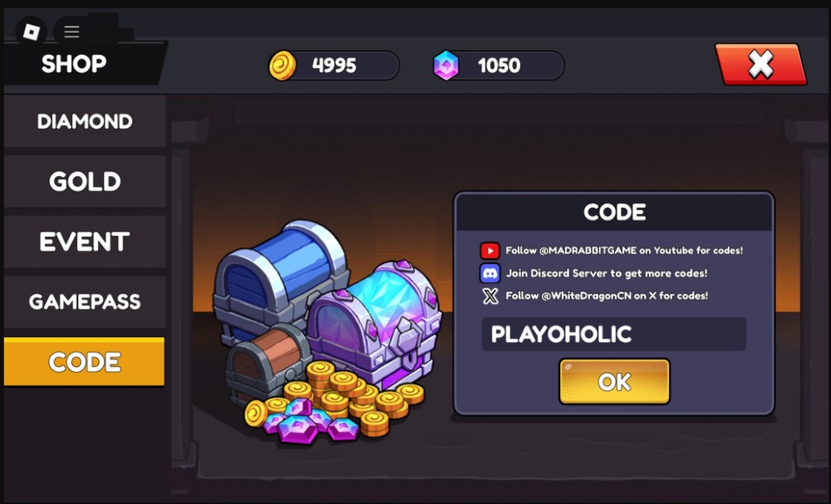Switch to the GOLD shop tab

click(85, 182)
